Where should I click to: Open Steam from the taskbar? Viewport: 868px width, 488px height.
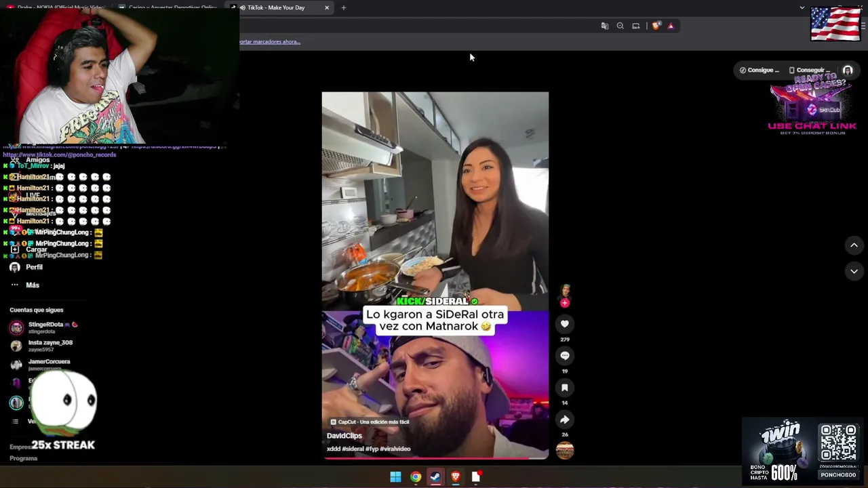coord(435,477)
